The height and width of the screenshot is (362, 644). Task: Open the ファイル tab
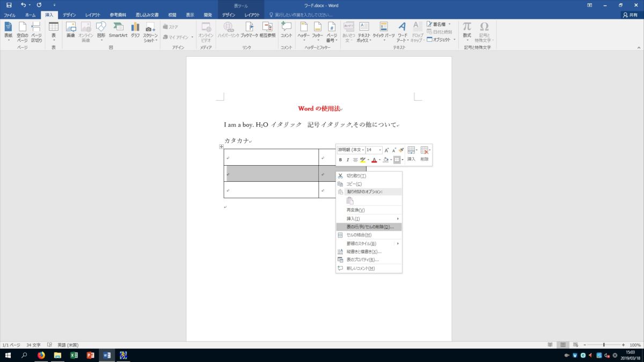(x=10, y=15)
